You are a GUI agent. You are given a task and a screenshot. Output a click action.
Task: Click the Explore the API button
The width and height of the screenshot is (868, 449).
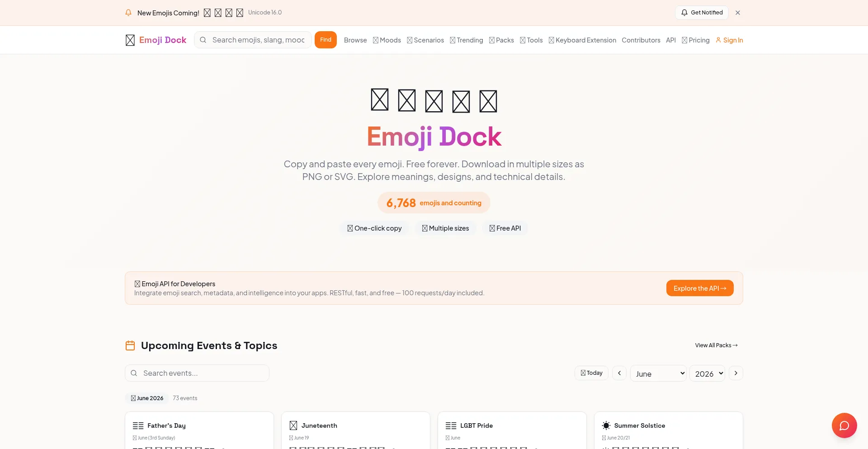(x=700, y=288)
